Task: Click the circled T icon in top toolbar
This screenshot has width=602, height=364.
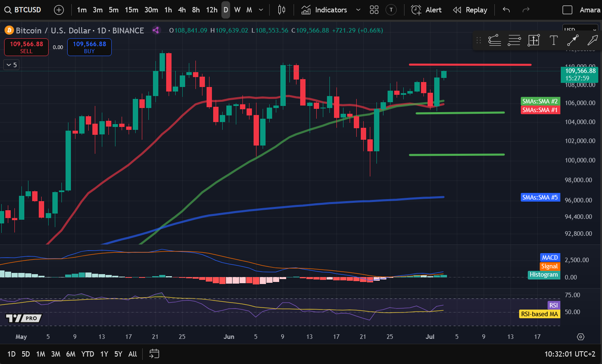Action: (x=391, y=10)
